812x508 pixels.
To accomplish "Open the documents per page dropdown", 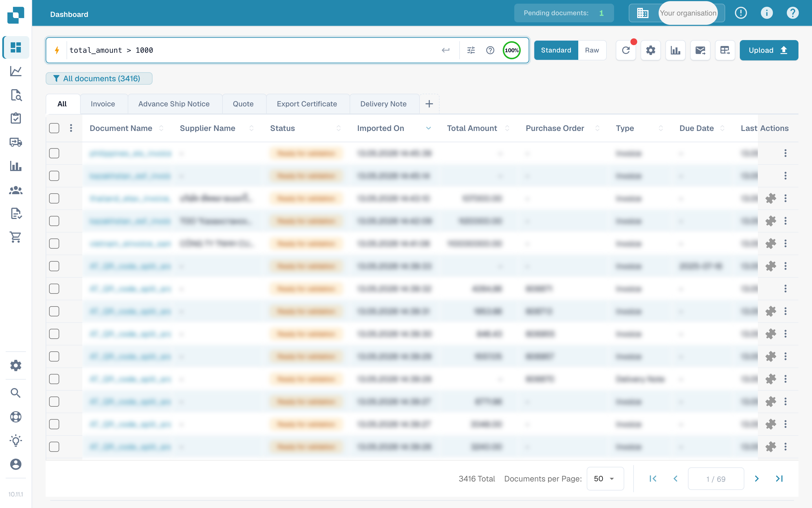I will [x=605, y=478].
